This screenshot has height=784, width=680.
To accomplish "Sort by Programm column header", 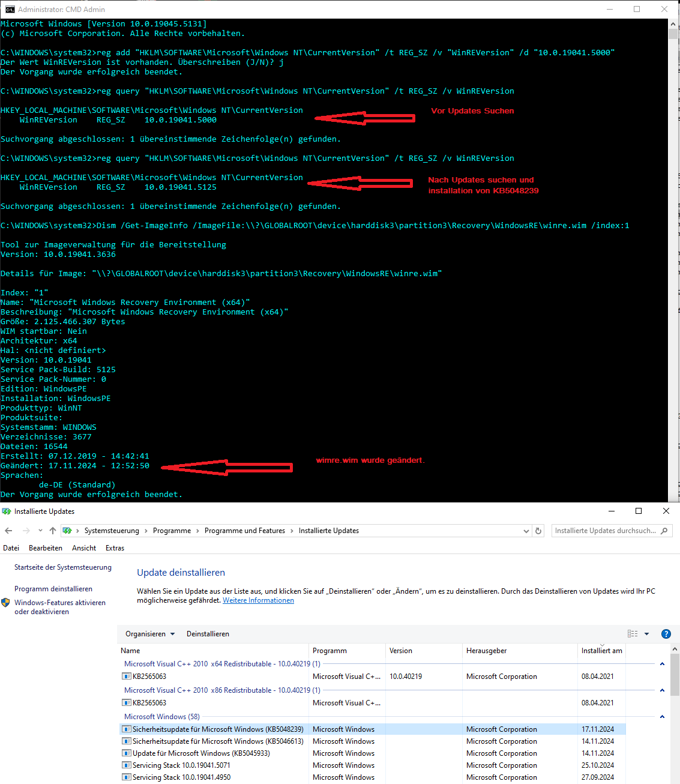I will click(x=347, y=651).
